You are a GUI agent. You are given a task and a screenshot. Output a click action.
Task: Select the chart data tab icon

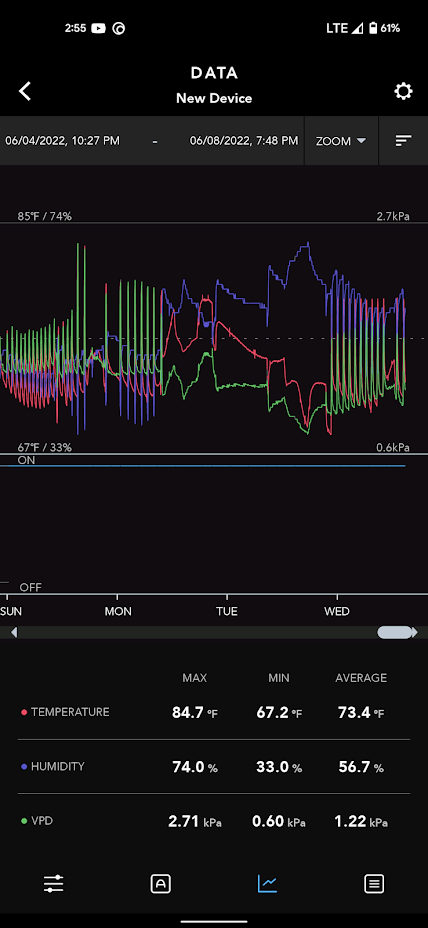coord(267,884)
